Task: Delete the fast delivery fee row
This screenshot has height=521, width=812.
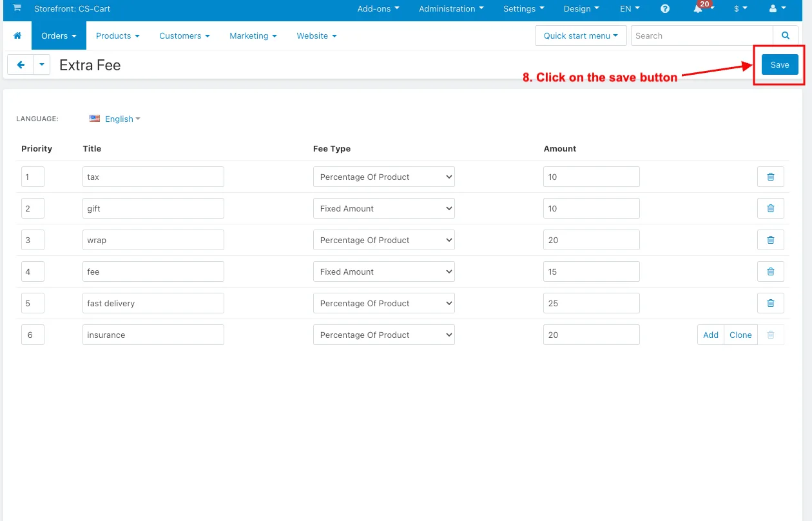Action: pyautogui.click(x=771, y=303)
